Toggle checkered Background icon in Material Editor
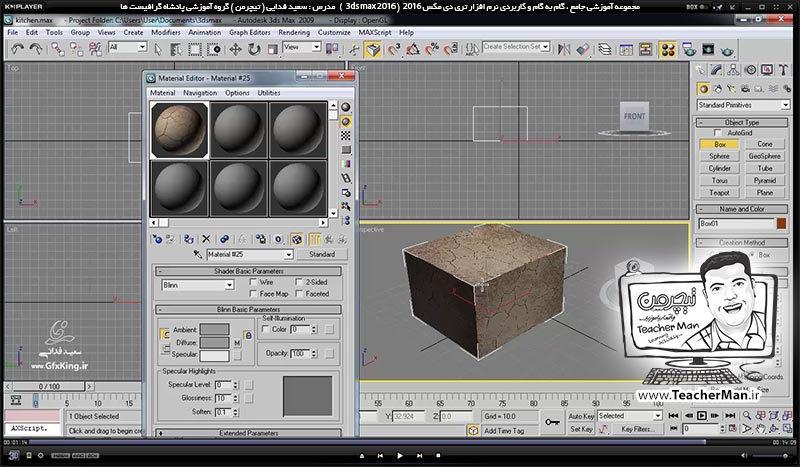Image resolution: width=800 pixels, height=467 pixels. pos(346,135)
